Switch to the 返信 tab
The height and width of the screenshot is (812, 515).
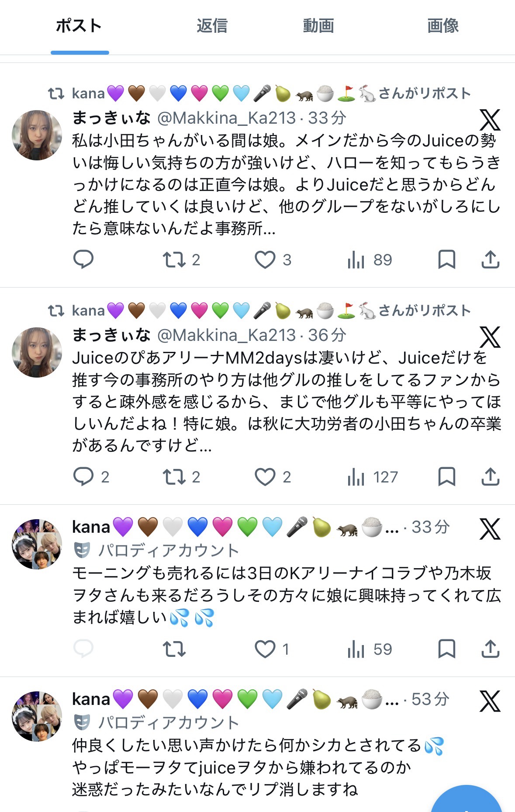click(x=212, y=26)
